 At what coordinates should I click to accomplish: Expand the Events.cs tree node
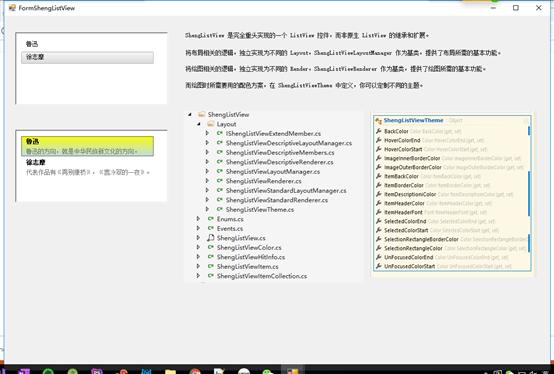click(x=198, y=228)
